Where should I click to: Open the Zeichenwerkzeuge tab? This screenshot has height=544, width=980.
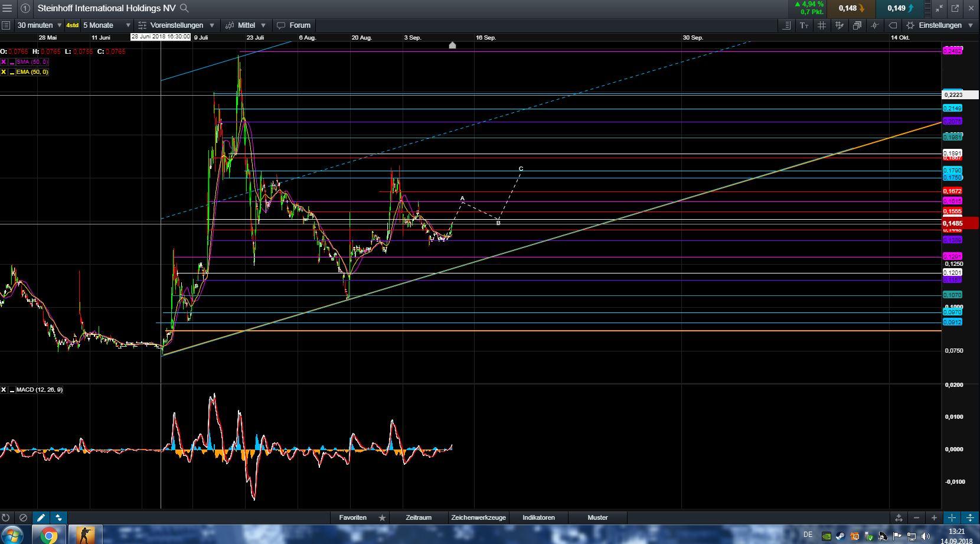click(x=478, y=517)
